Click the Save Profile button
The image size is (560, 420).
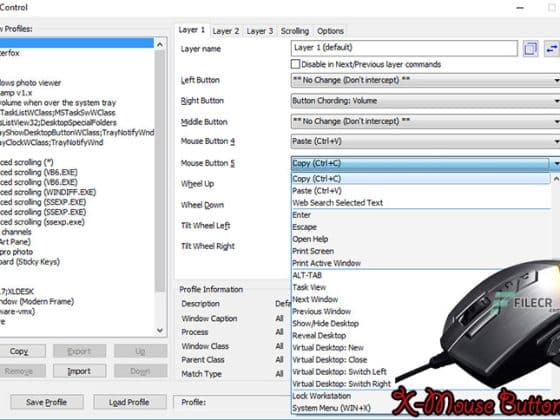[x=47, y=402]
